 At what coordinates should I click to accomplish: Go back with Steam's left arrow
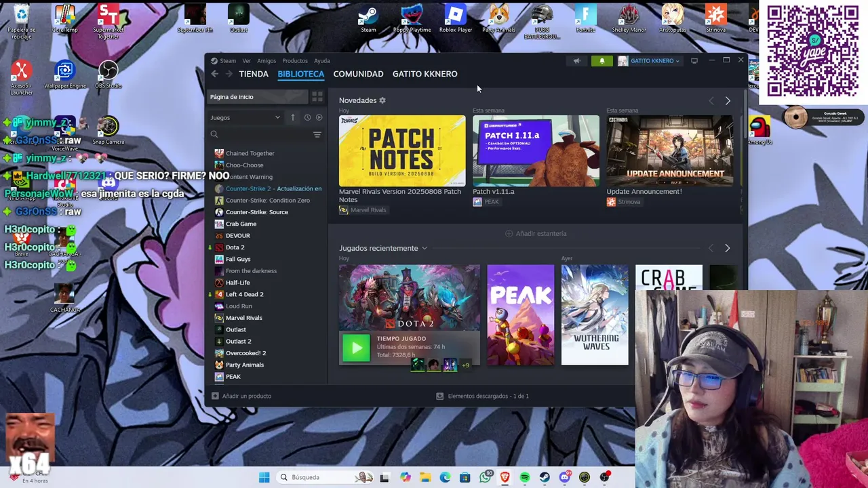(215, 74)
